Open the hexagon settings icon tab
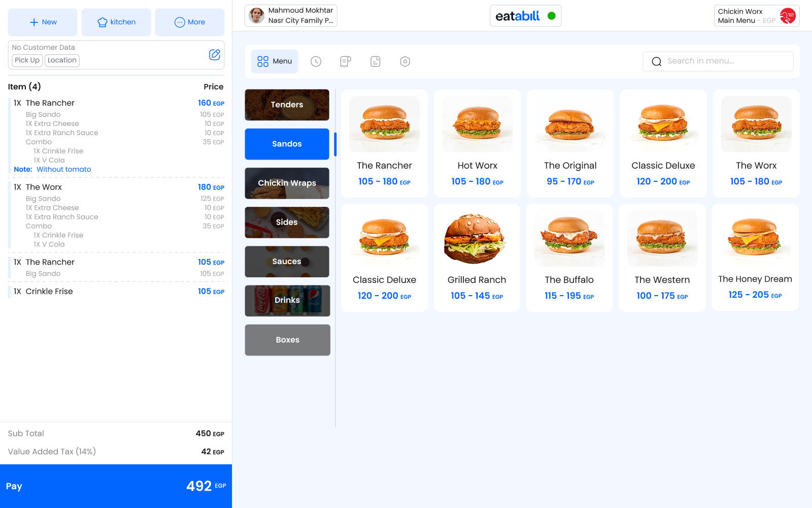The height and width of the screenshot is (508, 812). [x=405, y=61]
